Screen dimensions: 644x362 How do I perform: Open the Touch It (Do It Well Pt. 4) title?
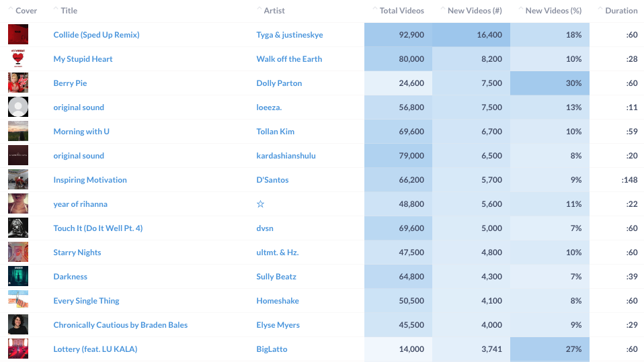[97, 228]
